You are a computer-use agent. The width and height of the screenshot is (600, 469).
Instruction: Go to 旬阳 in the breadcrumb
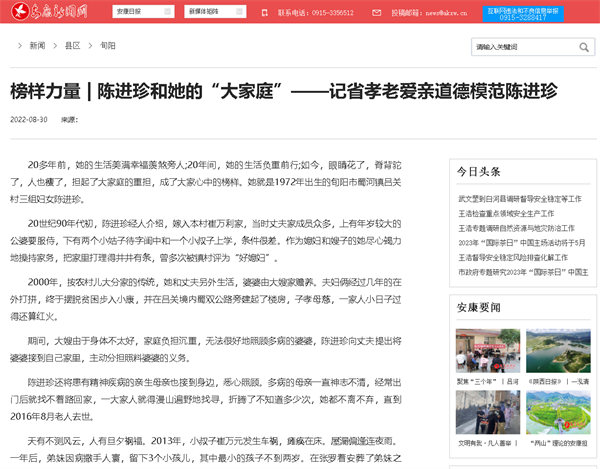107,46
